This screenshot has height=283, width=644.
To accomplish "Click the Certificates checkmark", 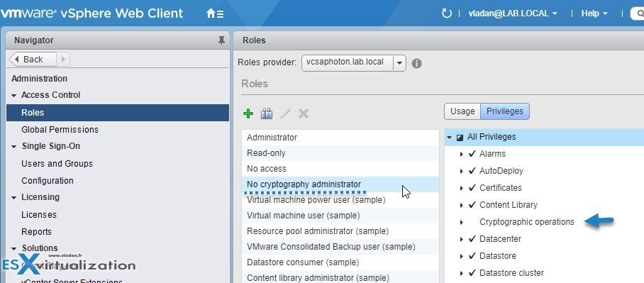I will point(472,188).
